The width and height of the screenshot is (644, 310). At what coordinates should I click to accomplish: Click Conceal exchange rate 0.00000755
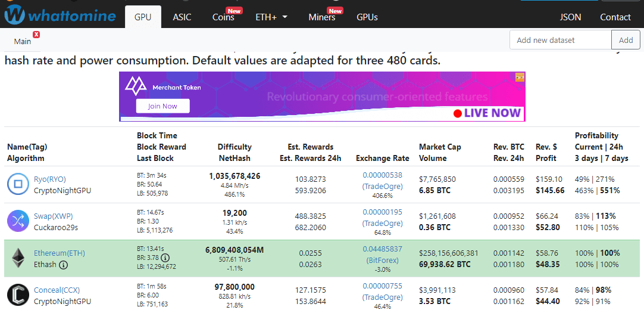point(382,286)
